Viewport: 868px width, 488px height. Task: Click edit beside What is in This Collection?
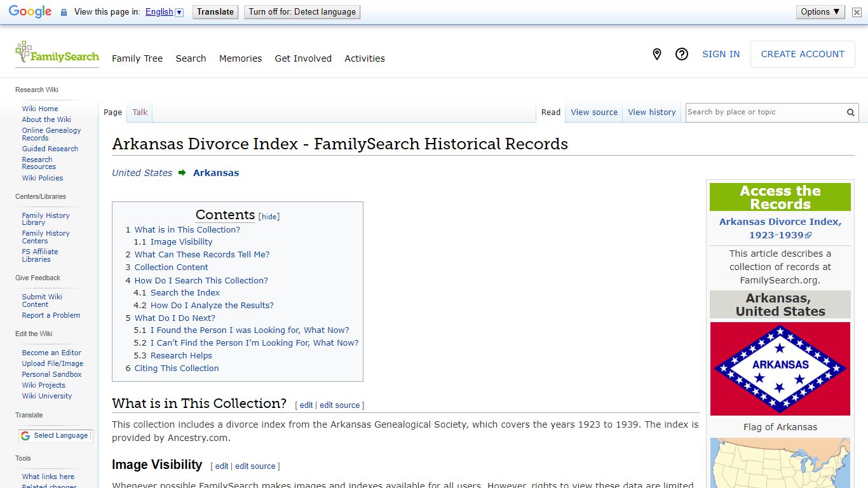(x=306, y=405)
